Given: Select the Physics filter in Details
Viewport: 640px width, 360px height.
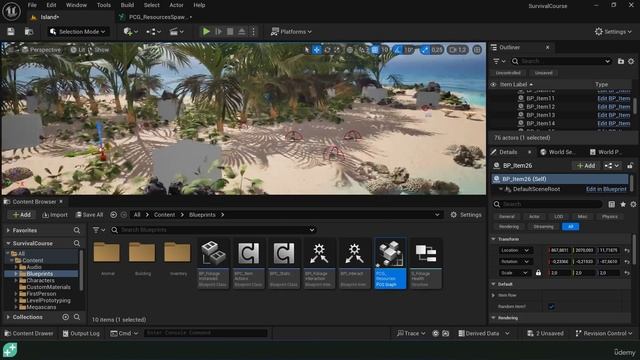Looking at the screenshot, I should [609, 216].
